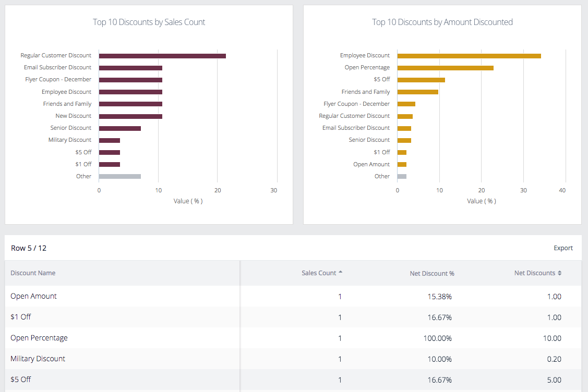Click the Military Discount bar in sales chart
Image resolution: width=588 pixels, height=392 pixels.
(109, 140)
